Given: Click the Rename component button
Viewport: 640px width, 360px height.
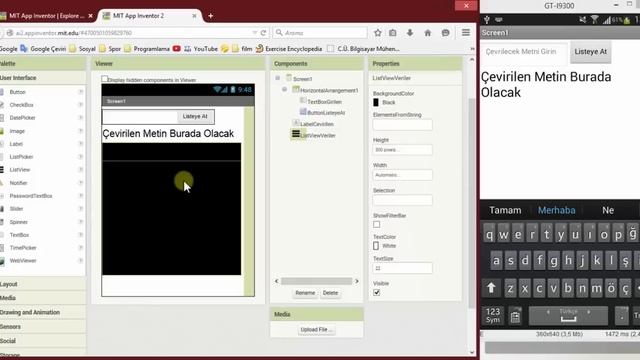Looking at the screenshot, I should [305, 293].
